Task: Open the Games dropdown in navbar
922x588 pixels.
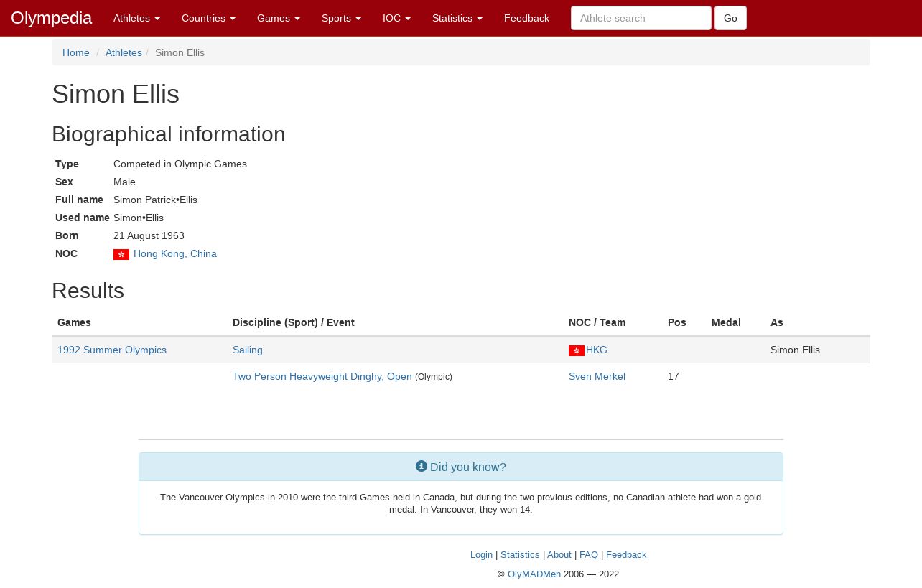Action: click(x=279, y=18)
